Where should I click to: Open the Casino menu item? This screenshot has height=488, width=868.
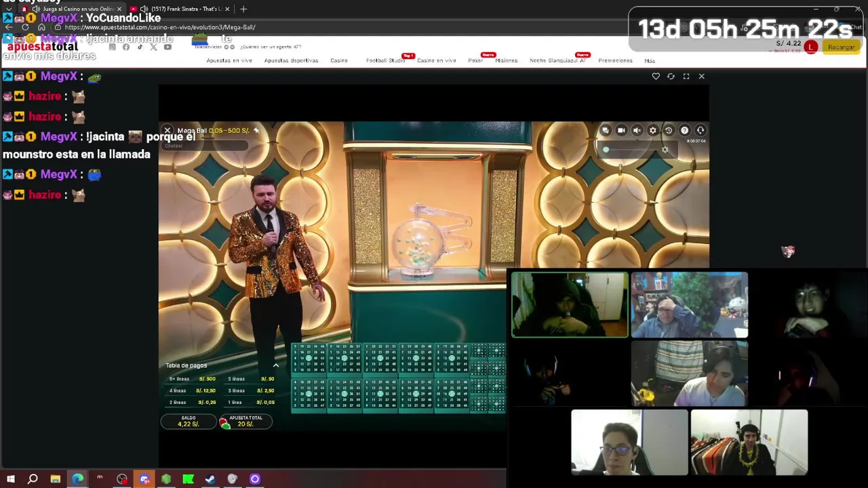338,61
